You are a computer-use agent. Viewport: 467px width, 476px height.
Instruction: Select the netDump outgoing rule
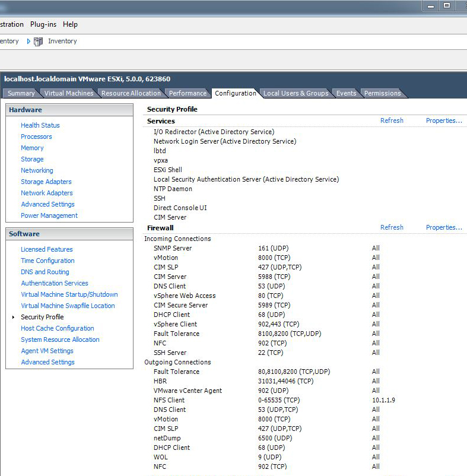(167, 438)
